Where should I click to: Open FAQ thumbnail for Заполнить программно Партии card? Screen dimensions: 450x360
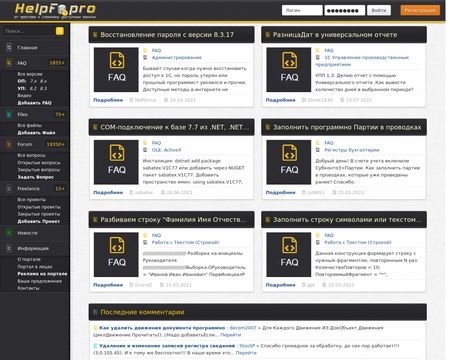[289, 162]
